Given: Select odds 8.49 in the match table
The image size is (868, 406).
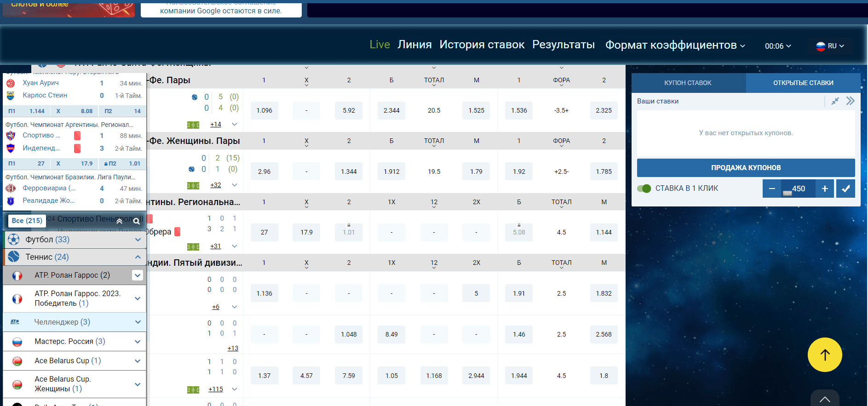Looking at the screenshot, I should [x=391, y=334].
